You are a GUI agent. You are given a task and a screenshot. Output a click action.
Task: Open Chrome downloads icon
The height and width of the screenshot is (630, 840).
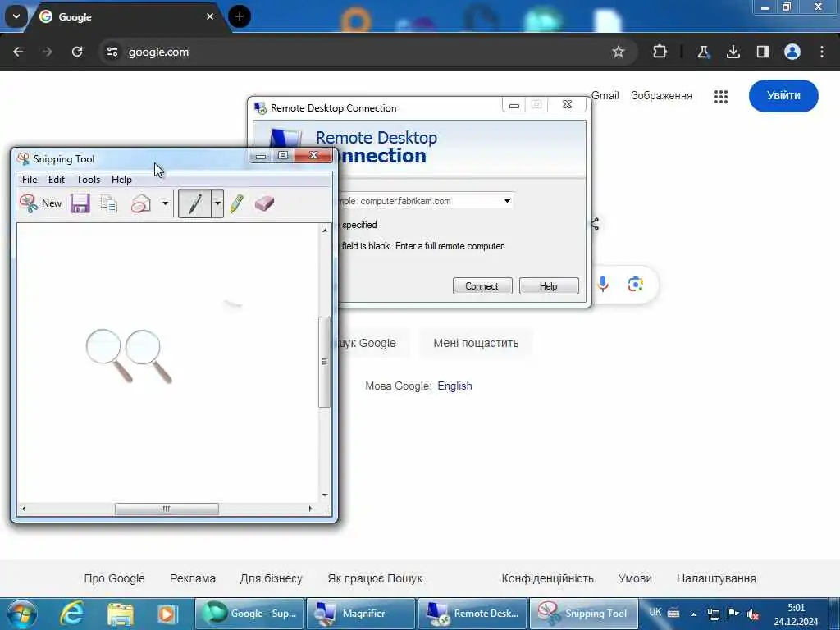point(733,52)
